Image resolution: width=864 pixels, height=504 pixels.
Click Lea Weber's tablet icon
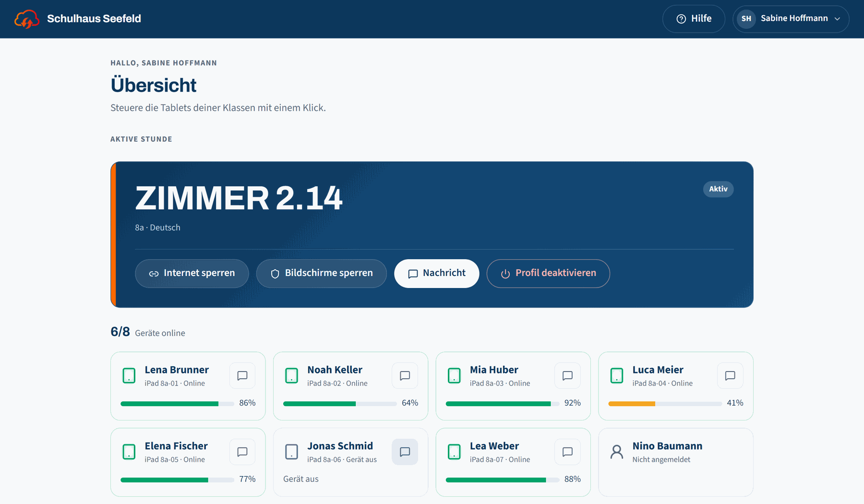tap(454, 452)
